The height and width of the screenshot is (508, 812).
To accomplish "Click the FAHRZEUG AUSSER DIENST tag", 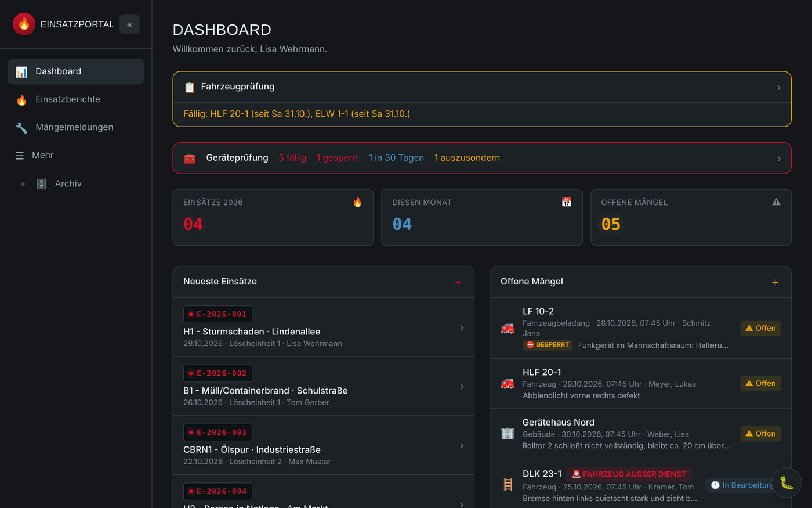I will (629, 474).
